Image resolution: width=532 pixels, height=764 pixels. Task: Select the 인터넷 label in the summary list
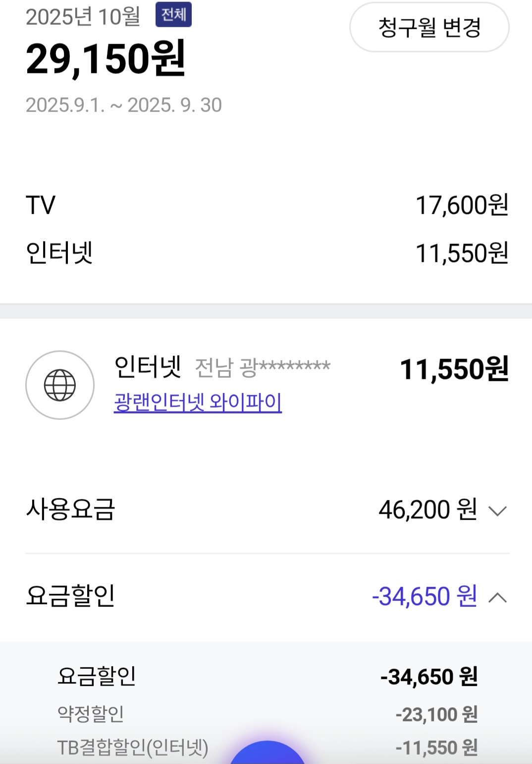click(x=59, y=253)
